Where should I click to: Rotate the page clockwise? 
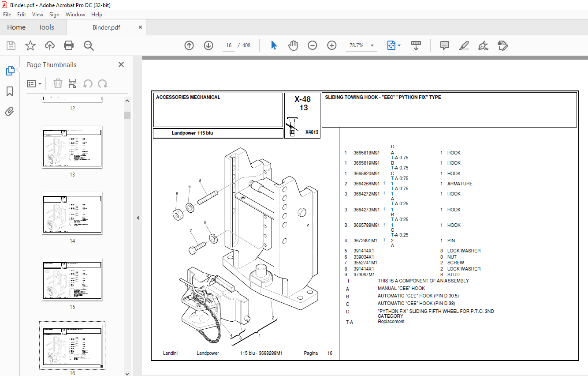103,83
